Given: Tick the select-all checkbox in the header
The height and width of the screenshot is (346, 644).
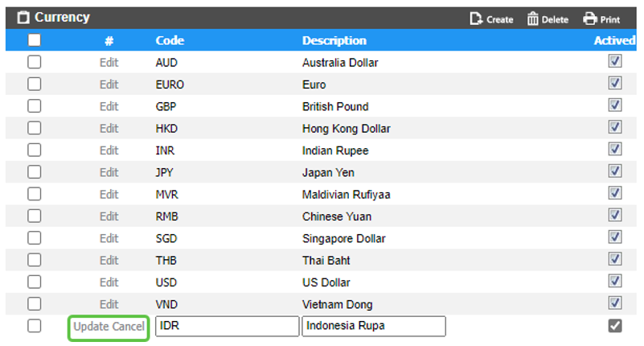Looking at the screenshot, I should click(34, 40).
